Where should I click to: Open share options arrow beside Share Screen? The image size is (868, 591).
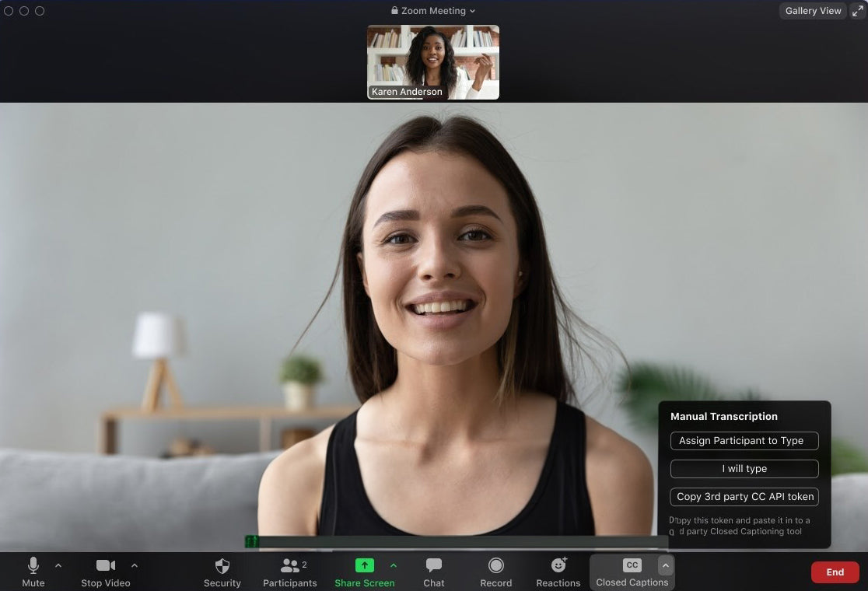[x=394, y=565]
